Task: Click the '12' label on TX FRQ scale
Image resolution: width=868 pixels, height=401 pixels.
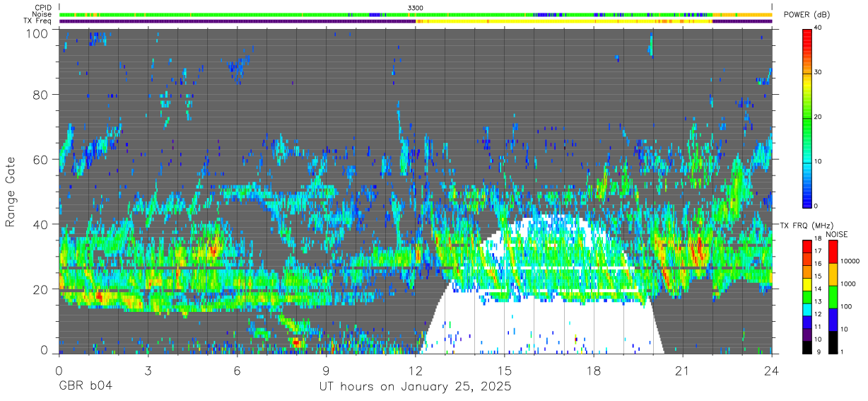Action: click(x=817, y=314)
